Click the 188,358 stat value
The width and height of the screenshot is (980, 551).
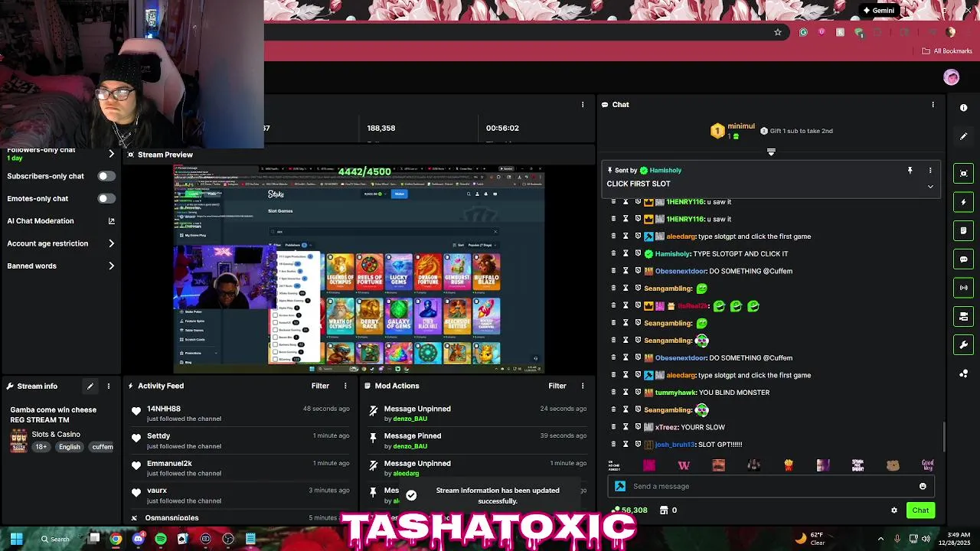(x=381, y=129)
